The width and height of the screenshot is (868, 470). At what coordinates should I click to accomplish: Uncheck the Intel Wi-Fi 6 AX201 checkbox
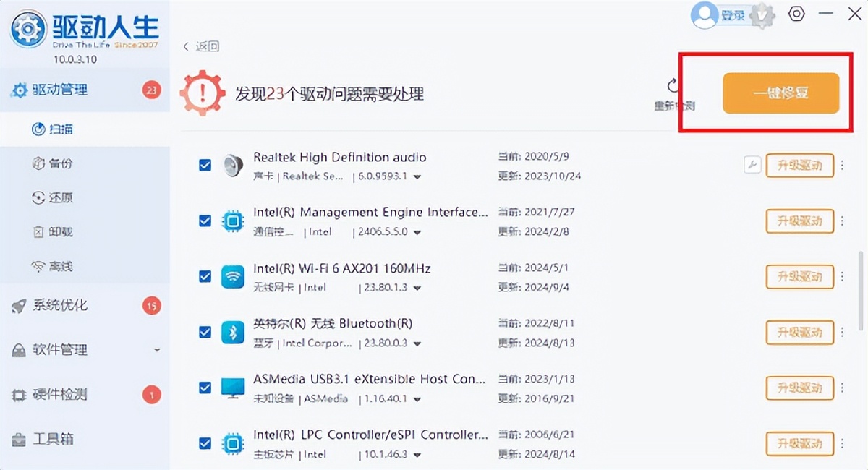[205, 276]
